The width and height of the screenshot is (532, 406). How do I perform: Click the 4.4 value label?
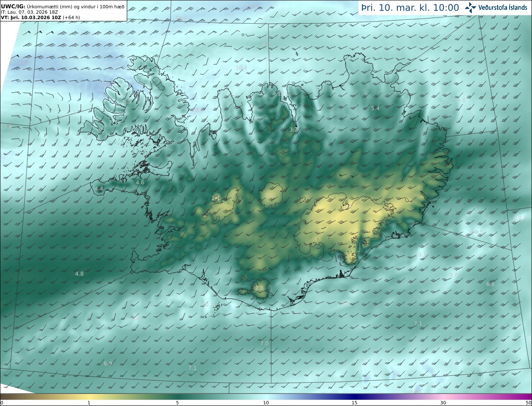point(99,188)
